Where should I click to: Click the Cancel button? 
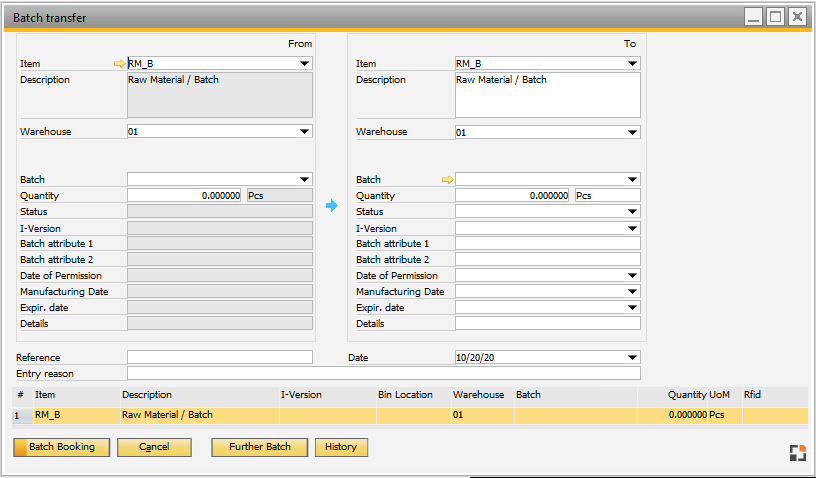point(154,447)
